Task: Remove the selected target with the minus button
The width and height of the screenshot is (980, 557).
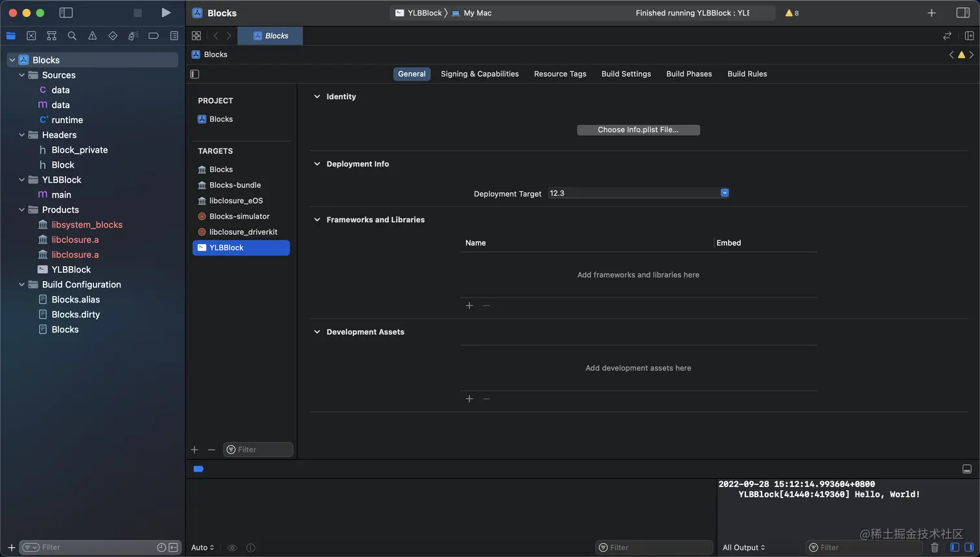Action: coord(211,449)
